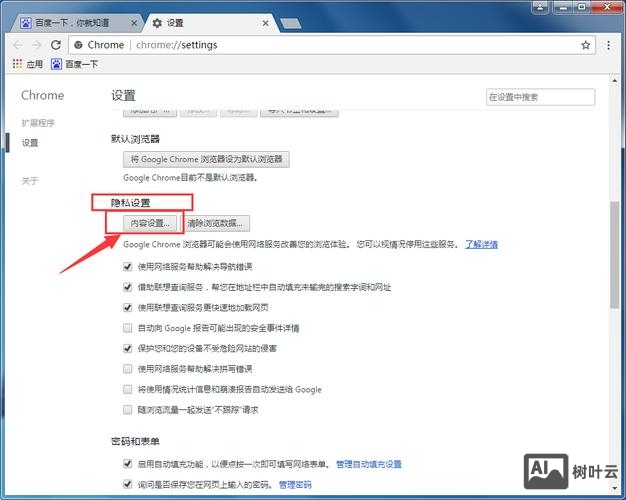
Task: Click Google Chrome目前不是默认浏览器 text
Action: [x=190, y=178]
